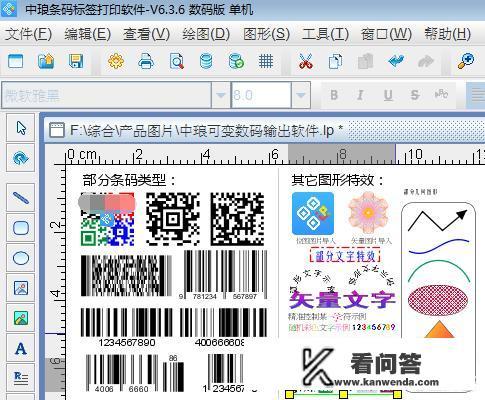Select the Text tool labeled A
This screenshot has width=485, height=400.
[21, 348]
